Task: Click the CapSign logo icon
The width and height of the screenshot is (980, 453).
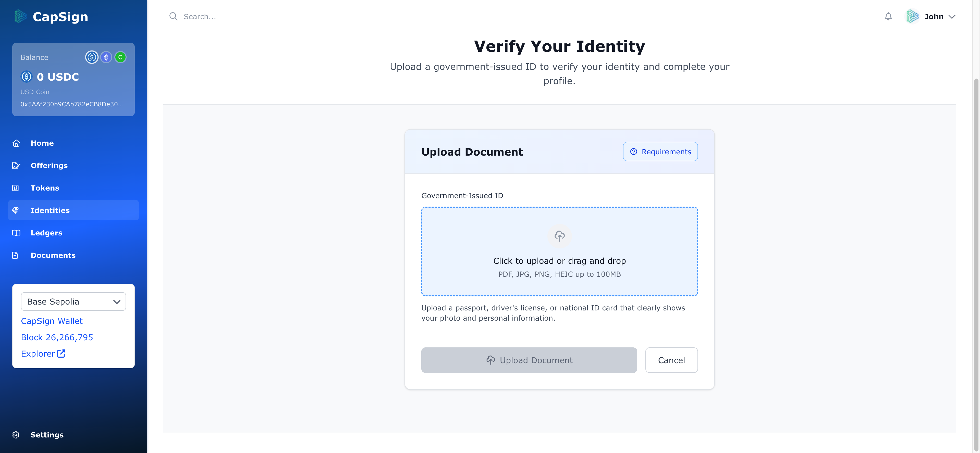Action: coord(20,16)
